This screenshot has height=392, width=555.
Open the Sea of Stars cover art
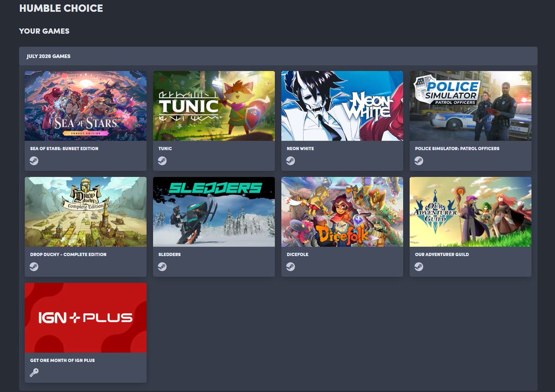click(x=86, y=106)
